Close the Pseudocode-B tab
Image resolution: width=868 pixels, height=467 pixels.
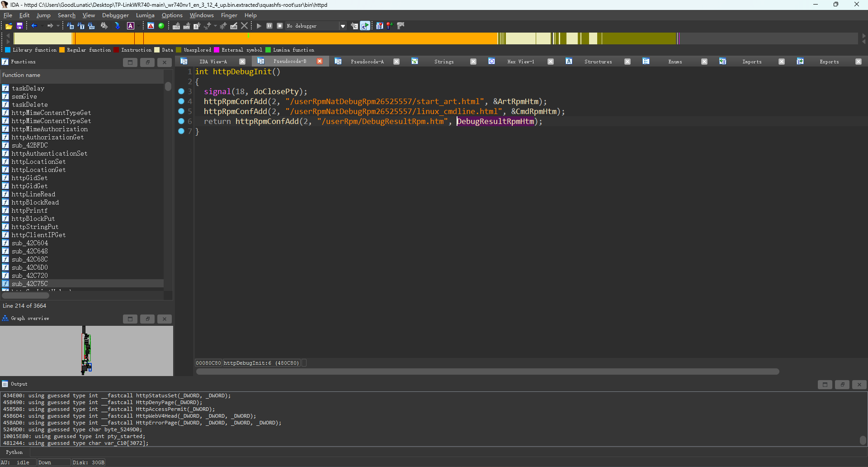tap(320, 61)
